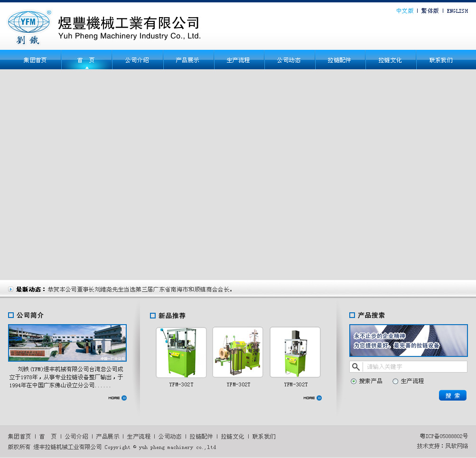Viewport: 476px width, 458px height.
Task: Select the 搜索产品 radio button
Action: pos(354,381)
